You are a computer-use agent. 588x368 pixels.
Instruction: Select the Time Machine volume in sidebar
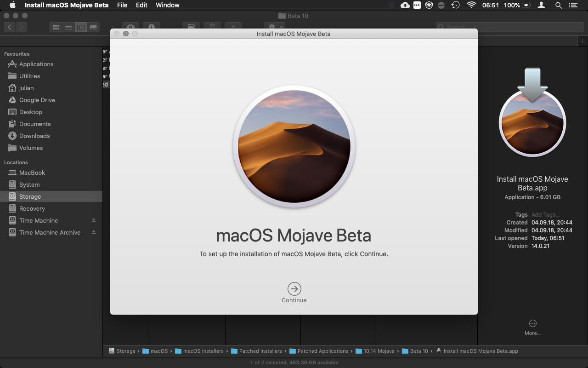[x=51, y=220]
